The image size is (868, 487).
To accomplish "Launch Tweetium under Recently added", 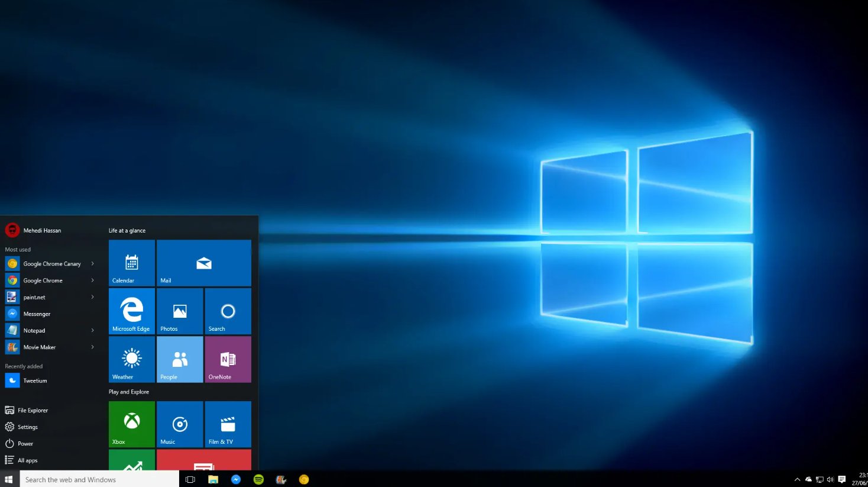I will click(34, 380).
